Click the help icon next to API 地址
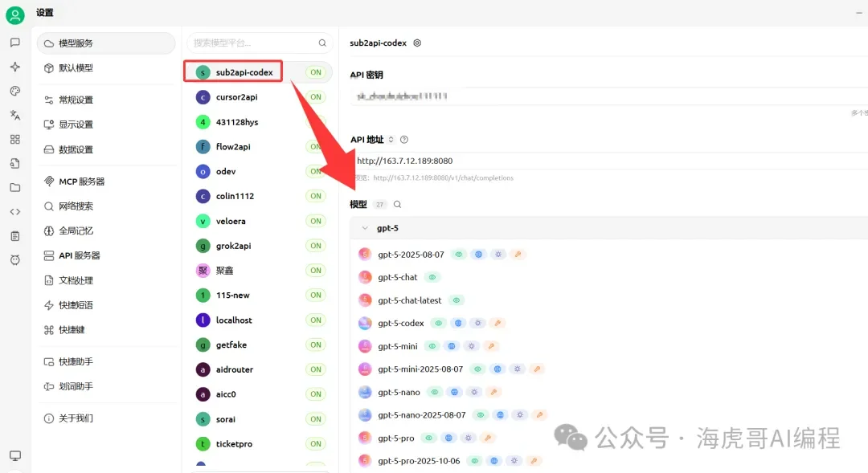Image resolution: width=868 pixels, height=473 pixels. (x=403, y=139)
